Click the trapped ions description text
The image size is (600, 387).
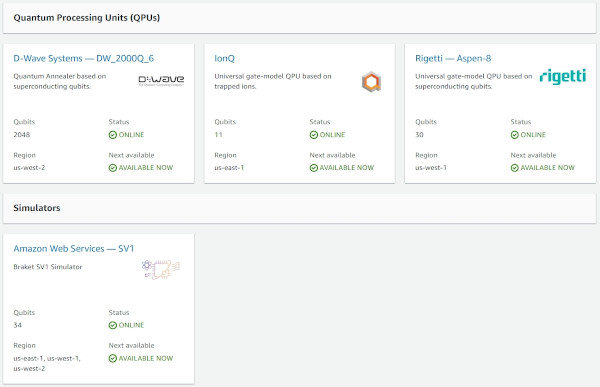coord(273,81)
